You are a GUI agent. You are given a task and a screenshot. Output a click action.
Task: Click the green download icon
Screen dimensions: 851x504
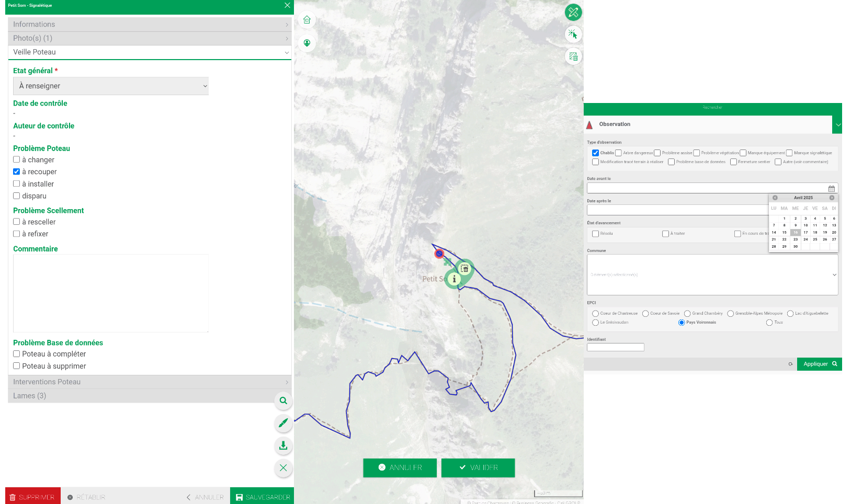pos(283,445)
